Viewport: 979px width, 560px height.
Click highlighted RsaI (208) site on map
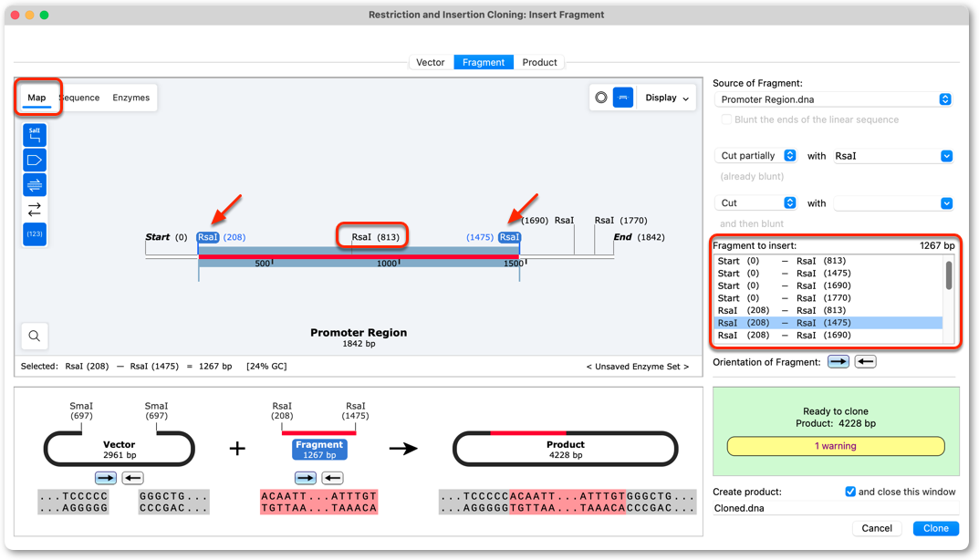[208, 237]
